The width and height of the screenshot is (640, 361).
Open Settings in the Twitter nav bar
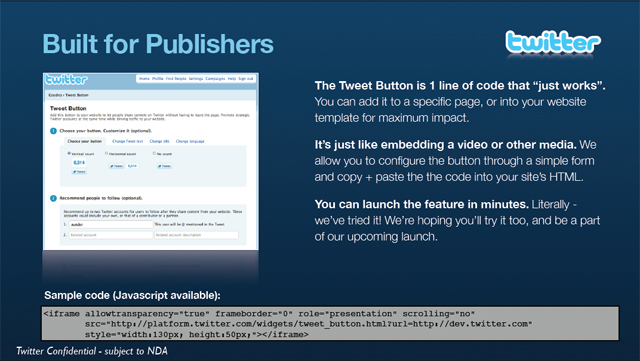196,78
